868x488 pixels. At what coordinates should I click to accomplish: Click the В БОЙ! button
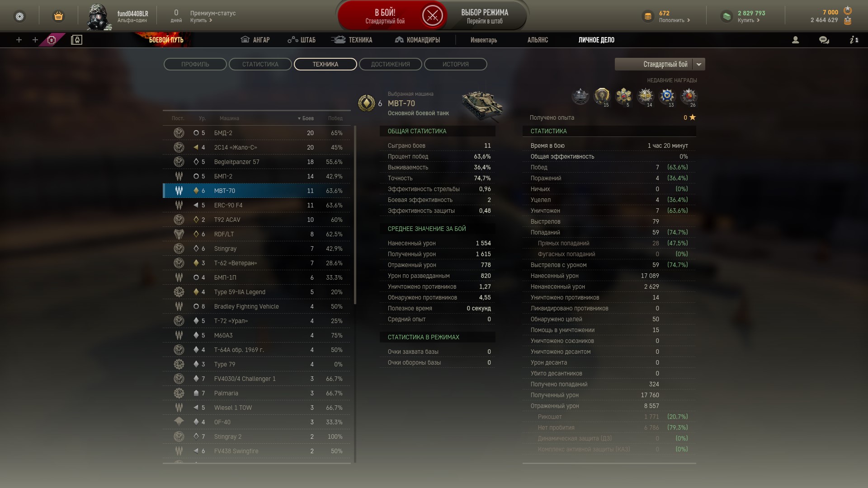click(385, 16)
